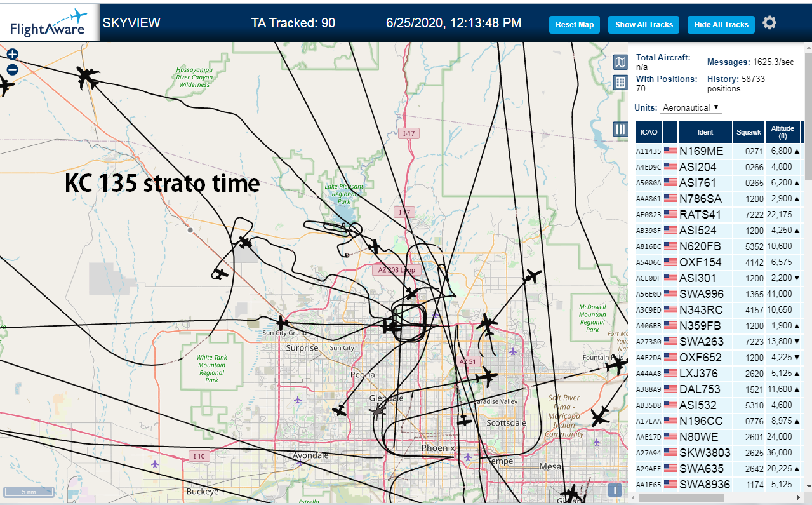This screenshot has height=505, width=812.
Task: Sort by the flag column header
Action: click(x=670, y=132)
